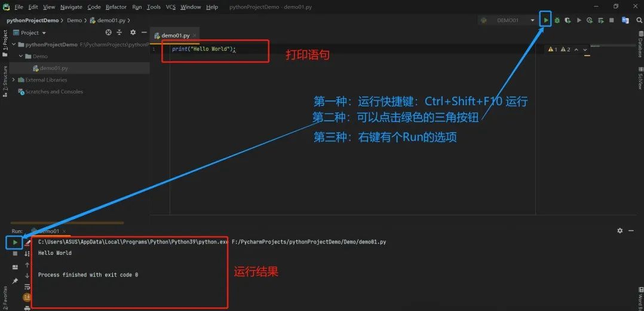The image size is (644, 311).
Task: Restore layout in Run panel
Action: [x=15, y=267]
